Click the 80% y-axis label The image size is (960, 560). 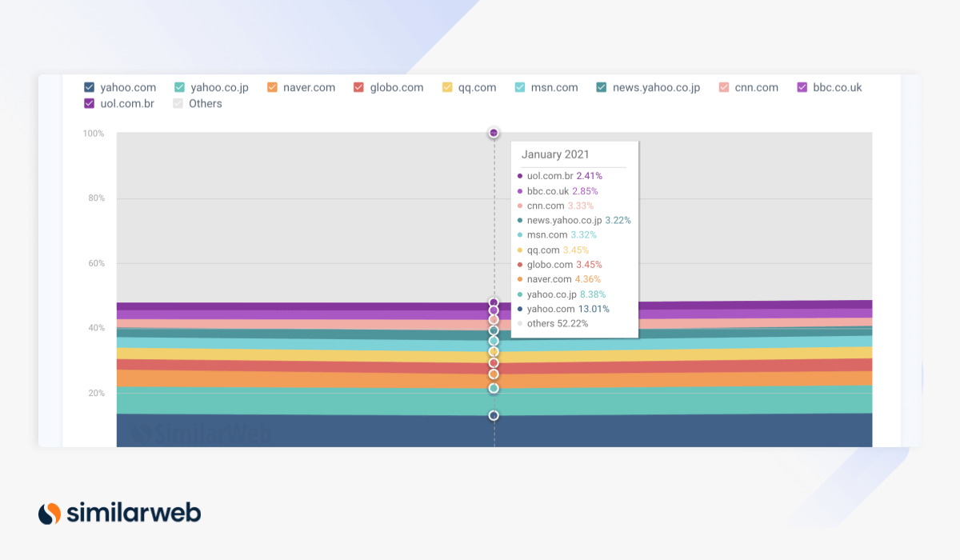[x=96, y=198]
